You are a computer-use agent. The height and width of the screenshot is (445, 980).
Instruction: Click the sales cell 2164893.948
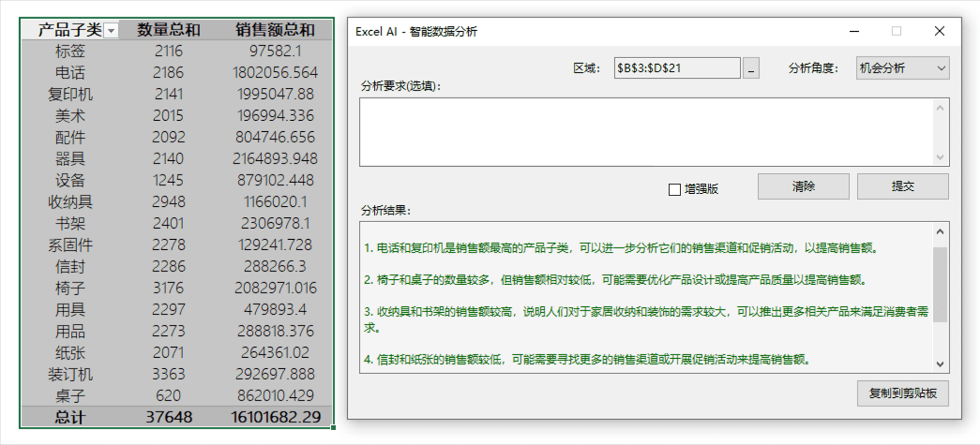(276, 158)
